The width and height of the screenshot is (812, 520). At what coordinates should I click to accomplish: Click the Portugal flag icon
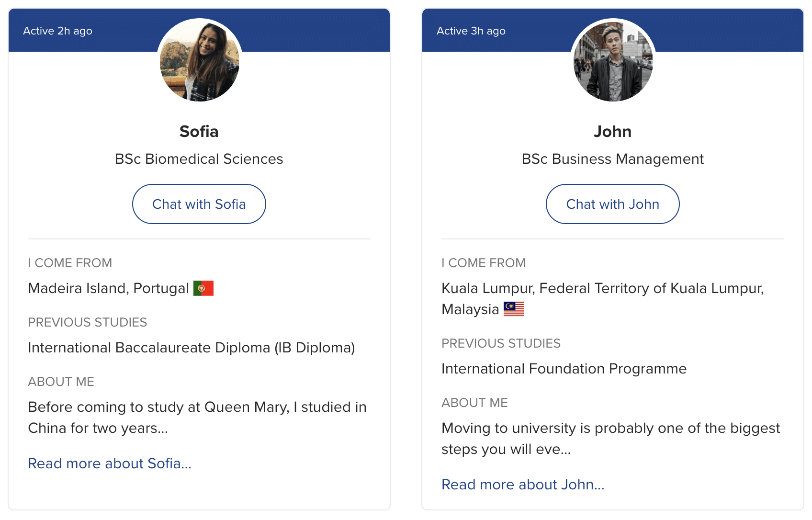[203, 288]
